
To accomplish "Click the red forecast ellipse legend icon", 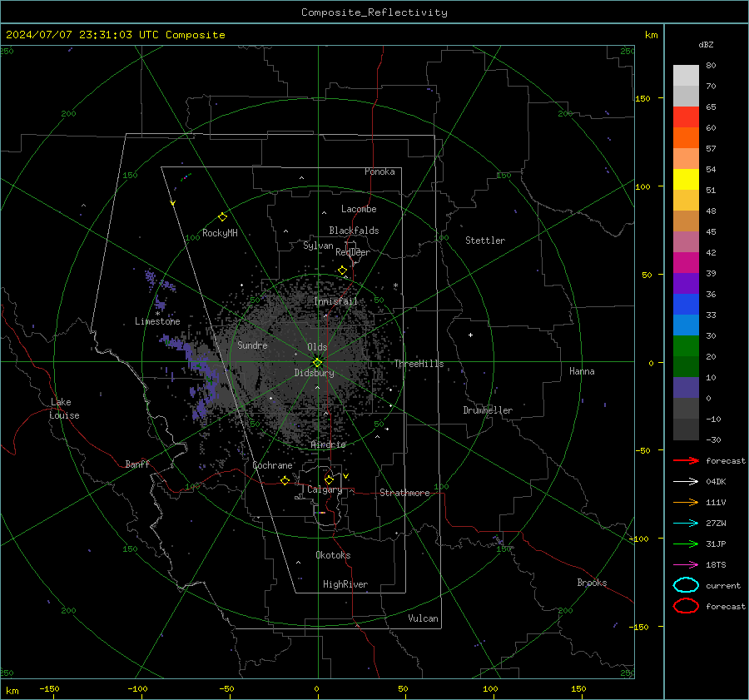I will coord(686,606).
